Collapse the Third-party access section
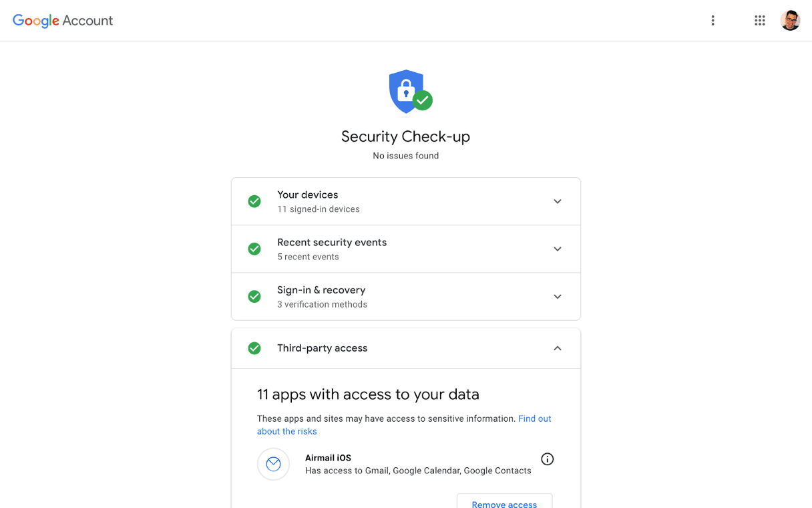Image resolution: width=812 pixels, height=508 pixels. pyautogui.click(x=558, y=348)
